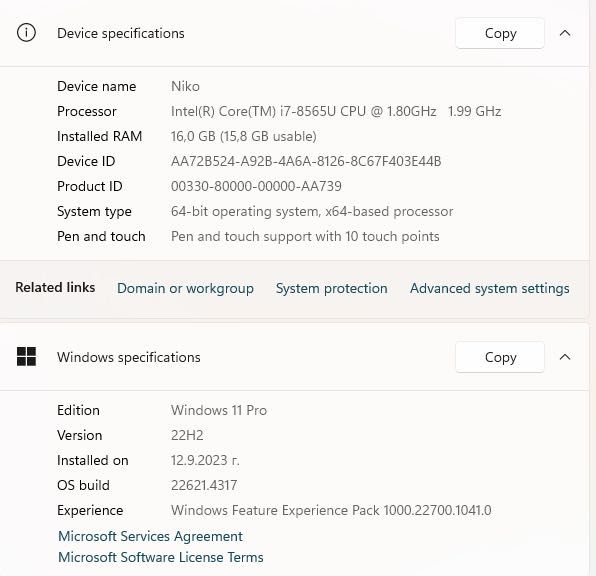Collapse the Windows specifications section

coord(565,357)
